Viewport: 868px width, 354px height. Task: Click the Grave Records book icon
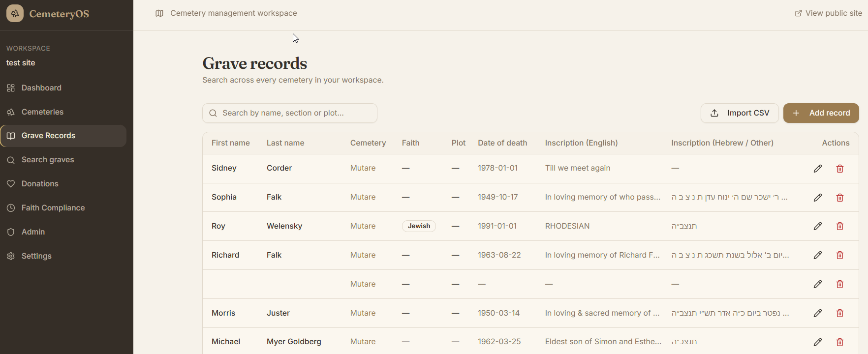[11, 136]
